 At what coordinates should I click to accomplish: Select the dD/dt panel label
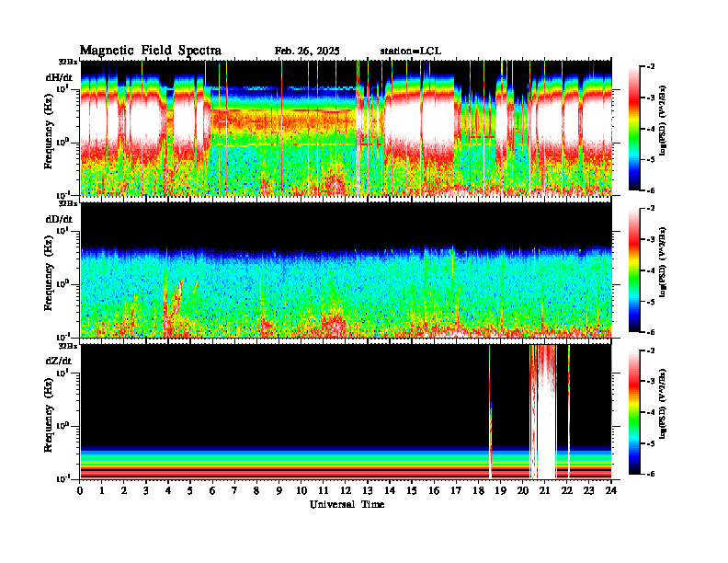59,219
